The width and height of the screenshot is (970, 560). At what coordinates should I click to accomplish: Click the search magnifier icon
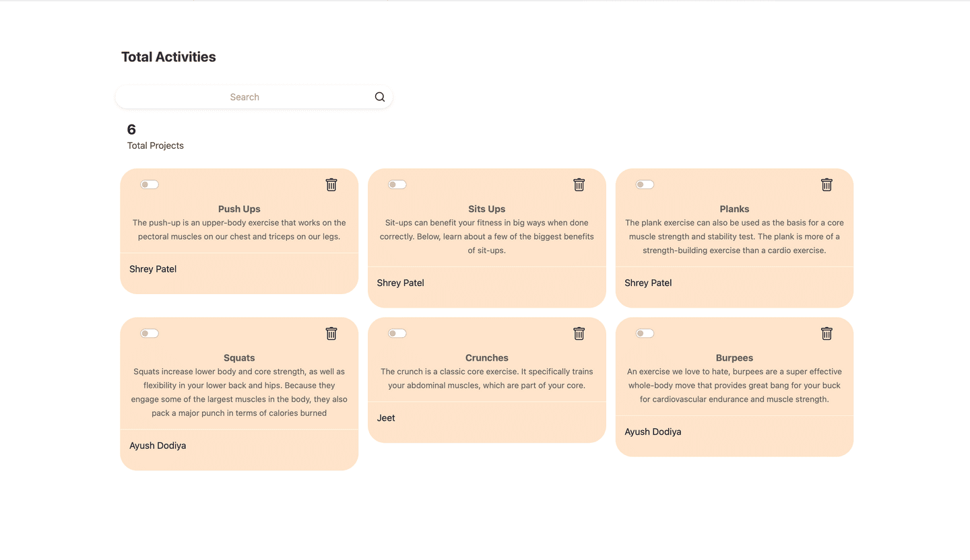point(380,97)
